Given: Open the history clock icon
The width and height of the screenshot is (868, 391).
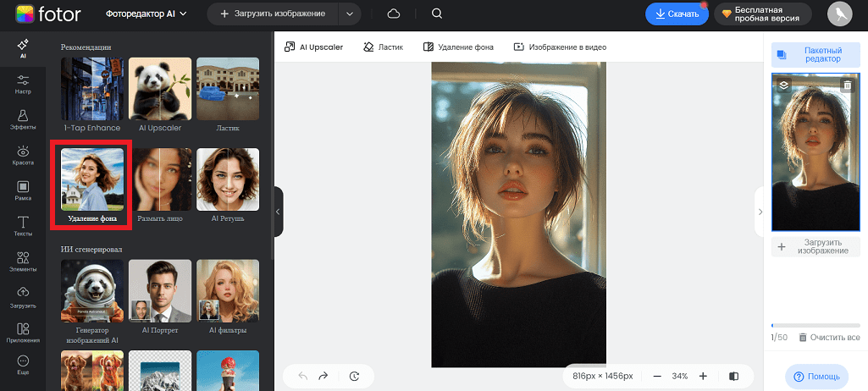Looking at the screenshot, I should pyautogui.click(x=354, y=376).
